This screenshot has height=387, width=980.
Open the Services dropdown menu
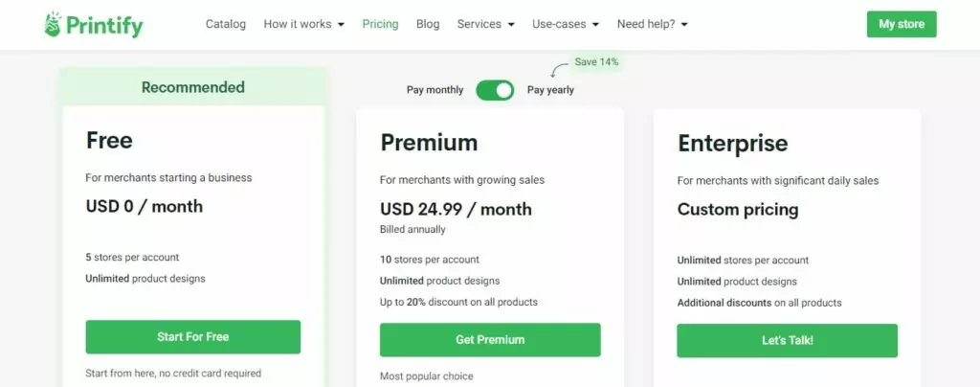pyautogui.click(x=485, y=24)
